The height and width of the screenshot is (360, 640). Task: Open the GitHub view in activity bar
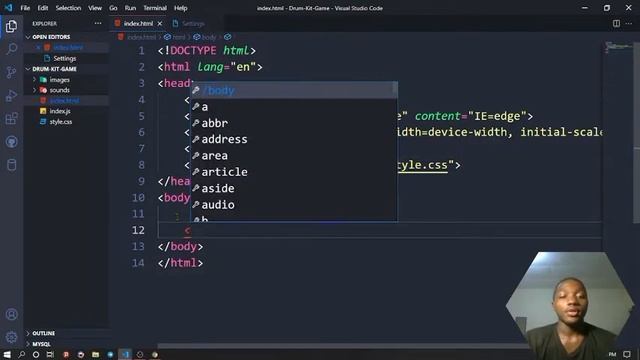(x=11, y=142)
